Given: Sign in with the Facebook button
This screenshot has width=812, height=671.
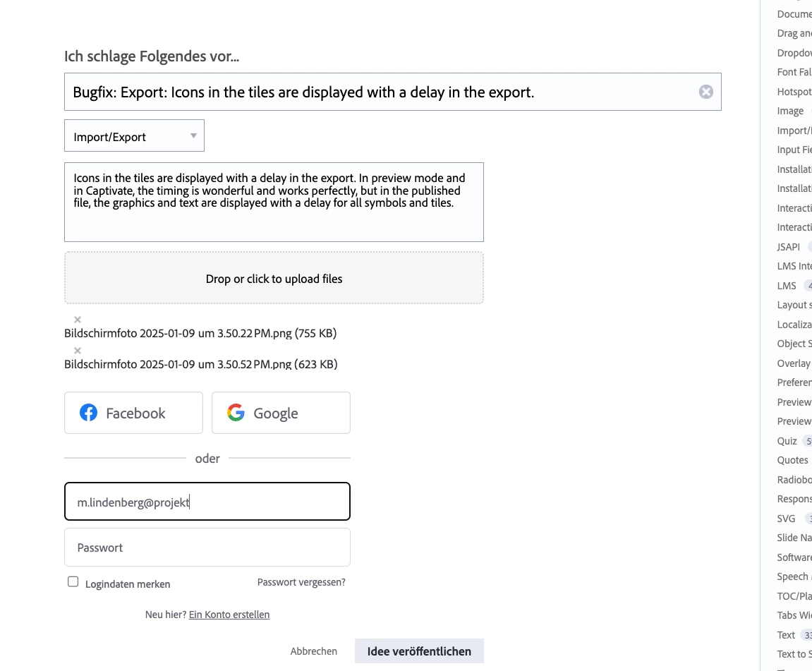Looking at the screenshot, I should coord(133,413).
